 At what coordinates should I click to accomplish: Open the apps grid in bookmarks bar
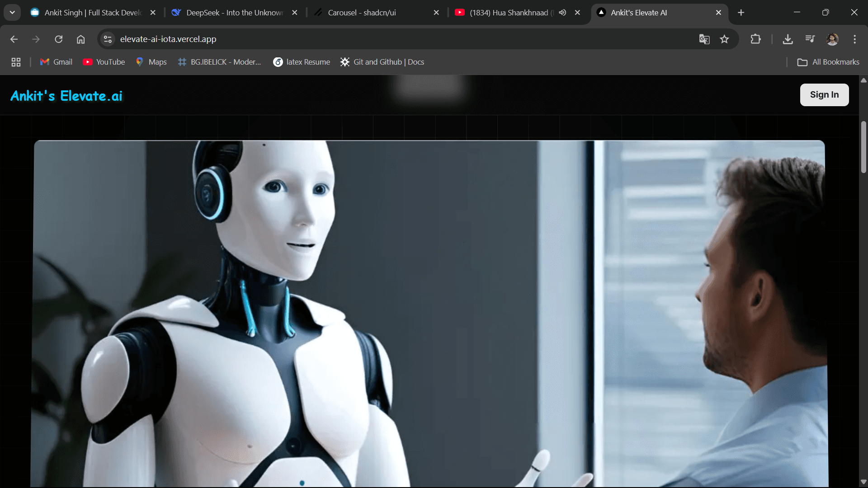coord(16,62)
